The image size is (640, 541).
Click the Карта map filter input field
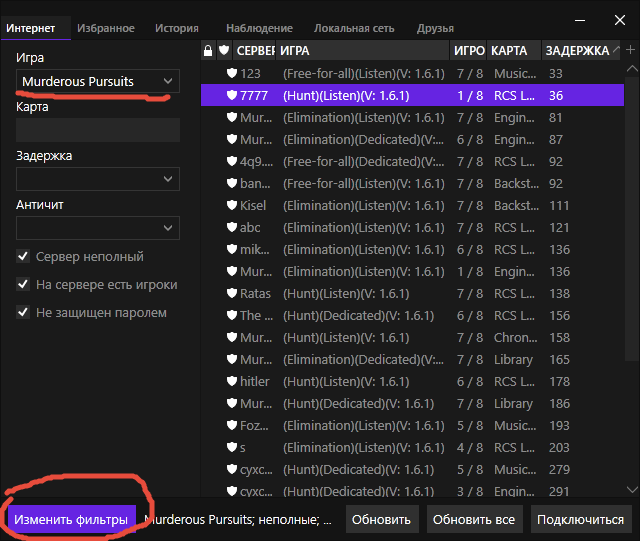pos(98,130)
